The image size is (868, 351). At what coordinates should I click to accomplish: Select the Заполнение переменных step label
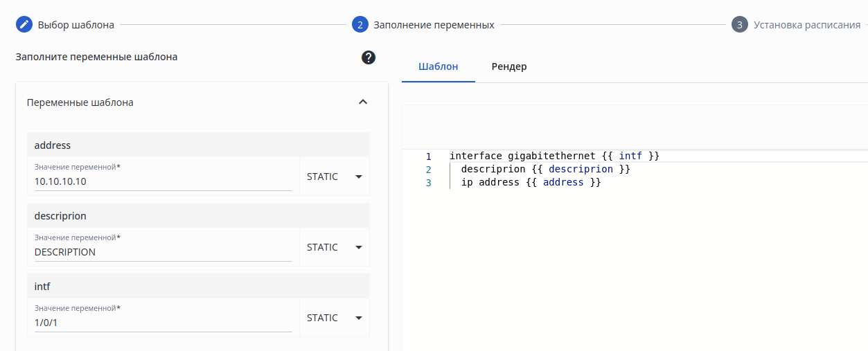434,25
